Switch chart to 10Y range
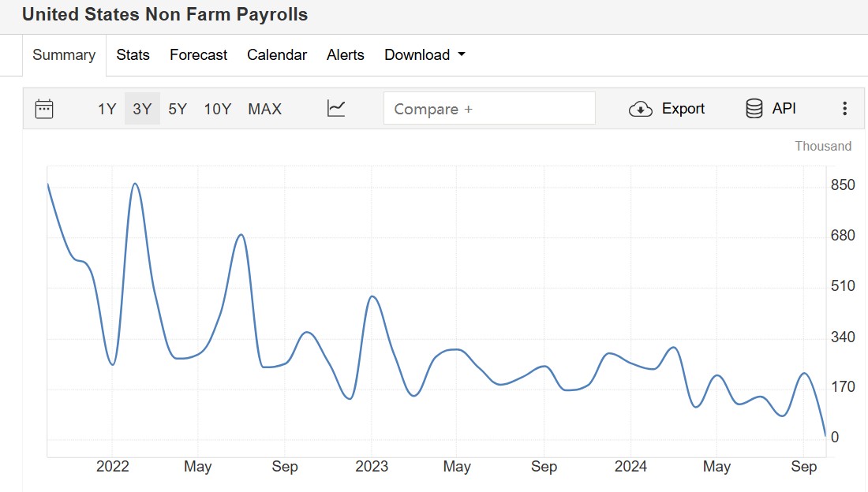 [x=218, y=109]
